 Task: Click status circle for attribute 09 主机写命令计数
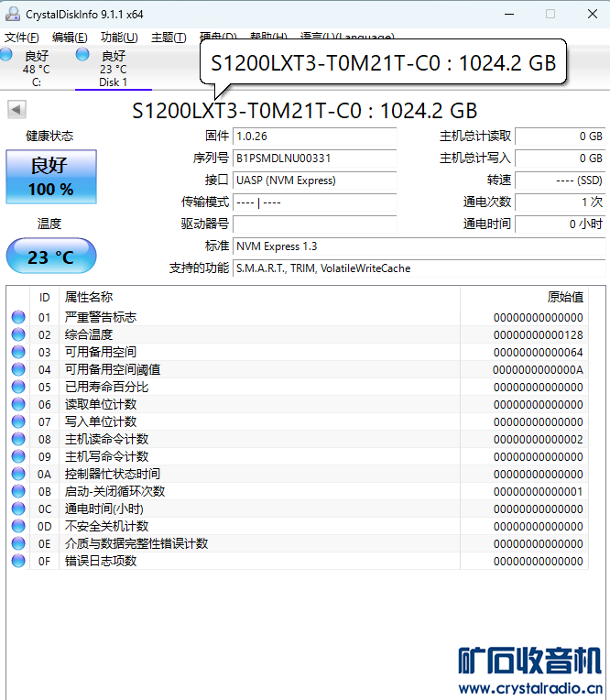pos(18,456)
